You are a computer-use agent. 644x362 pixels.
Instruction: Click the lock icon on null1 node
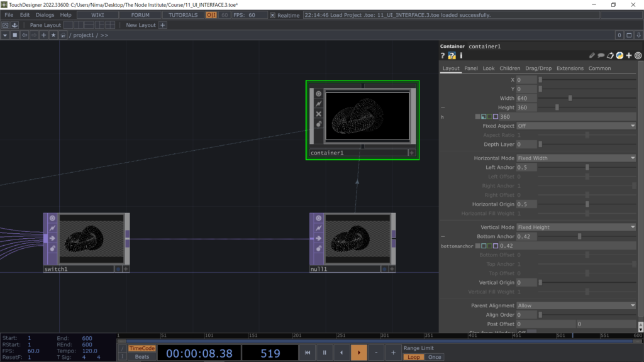[x=319, y=248]
